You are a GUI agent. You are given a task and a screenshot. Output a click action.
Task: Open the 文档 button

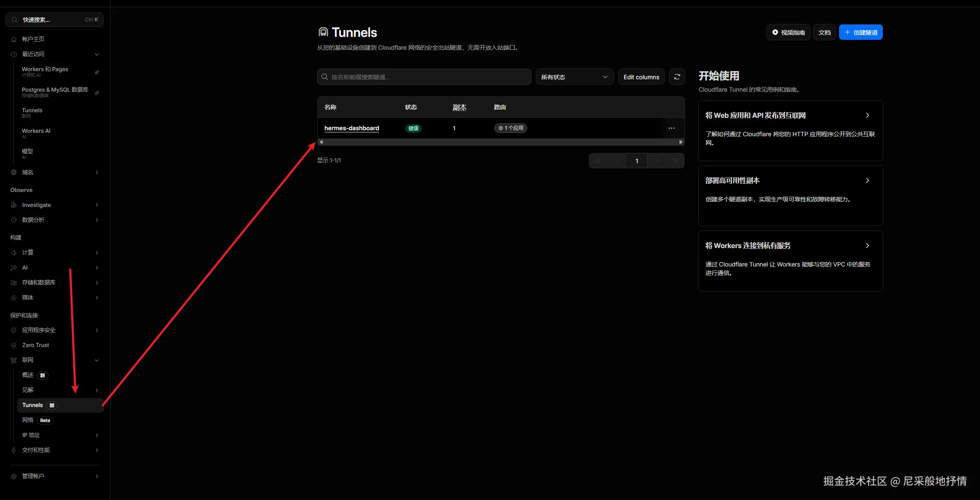pos(825,32)
